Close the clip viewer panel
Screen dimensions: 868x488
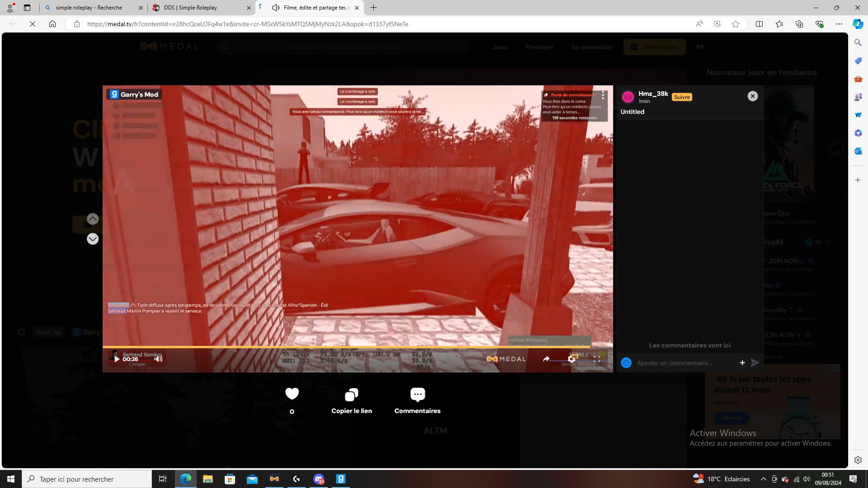tap(753, 96)
